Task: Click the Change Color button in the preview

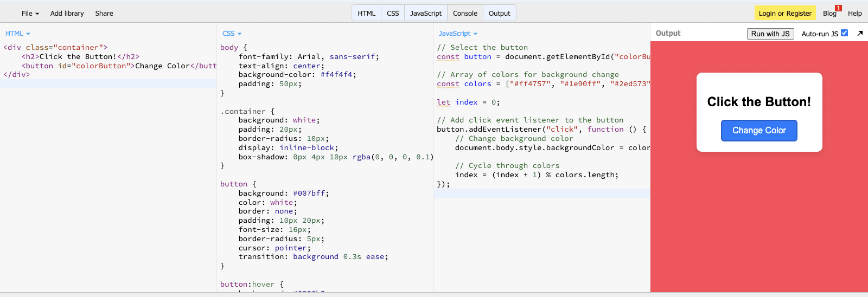Action: pyautogui.click(x=758, y=131)
